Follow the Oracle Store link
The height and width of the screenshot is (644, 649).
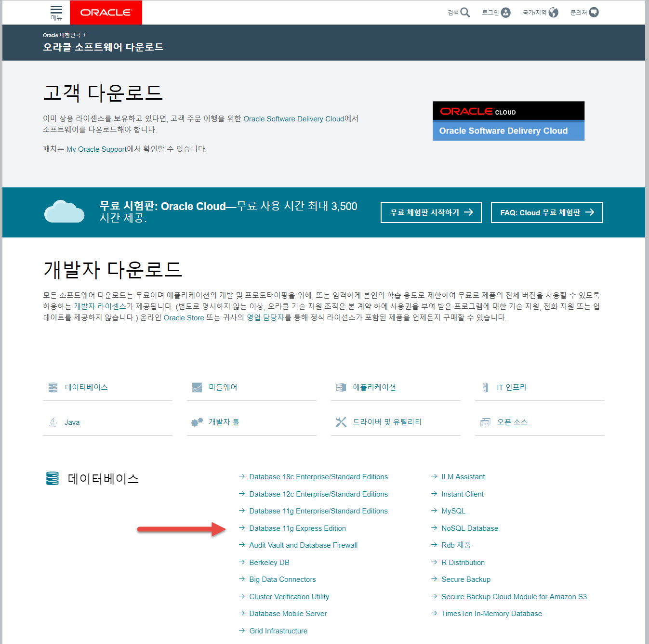click(x=184, y=318)
